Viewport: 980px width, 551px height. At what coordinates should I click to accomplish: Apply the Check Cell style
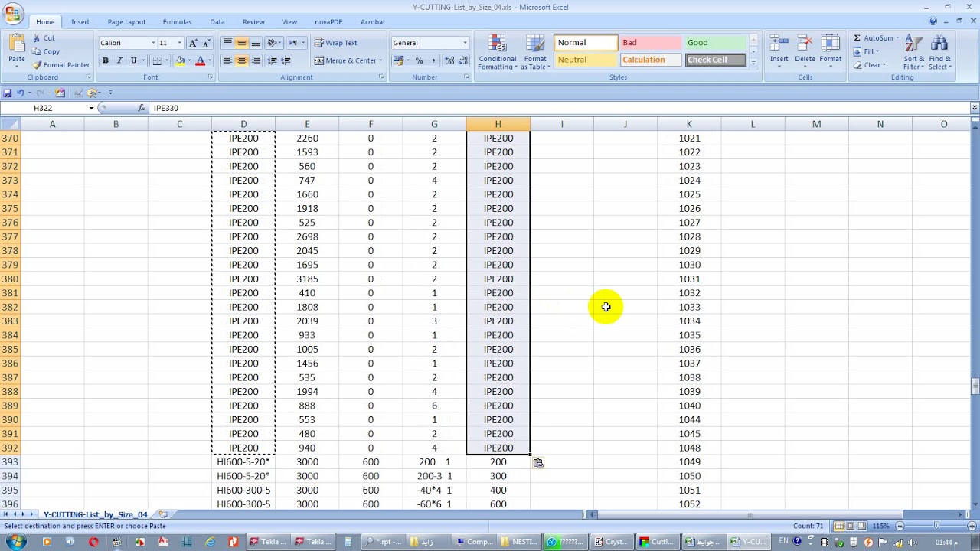[715, 60]
